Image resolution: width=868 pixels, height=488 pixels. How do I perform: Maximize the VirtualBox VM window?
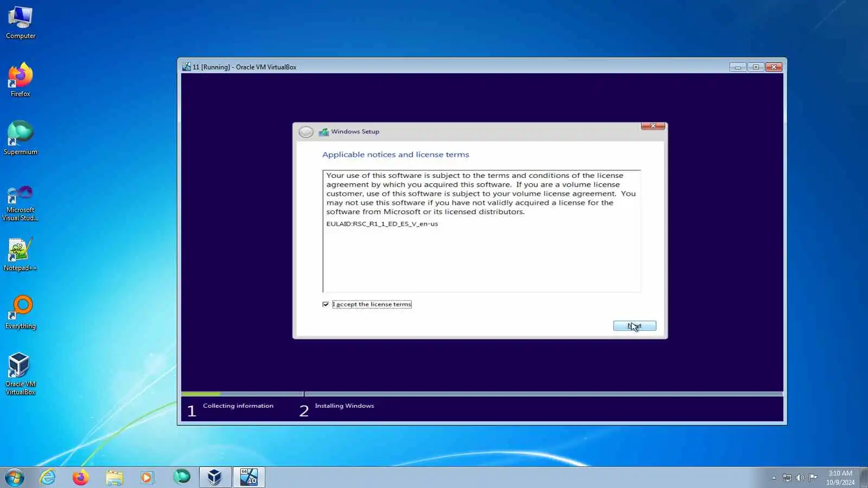point(756,67)
